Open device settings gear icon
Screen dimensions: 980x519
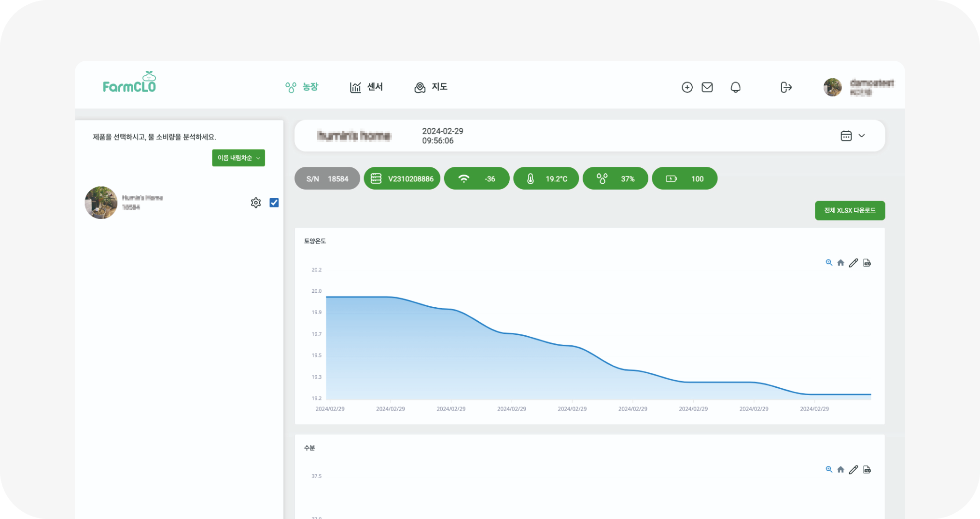pyautogui.click(x=256, y=203)
